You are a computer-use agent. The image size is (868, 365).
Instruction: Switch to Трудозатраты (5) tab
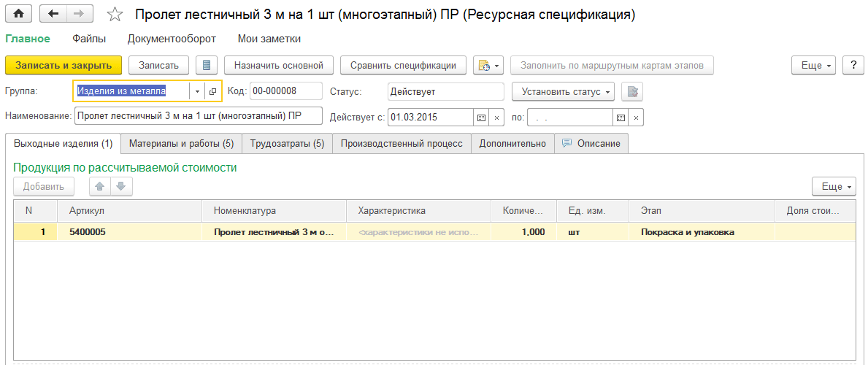click(x=288, y=144)
